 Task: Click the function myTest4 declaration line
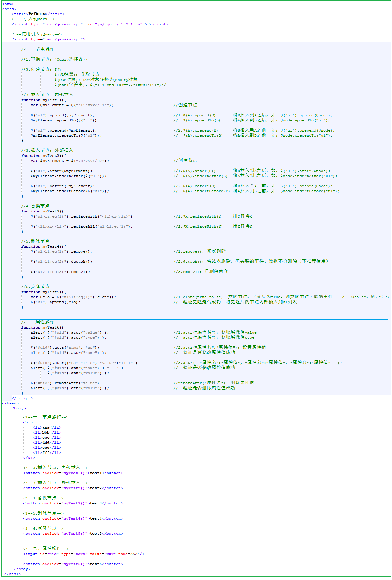tap(43, 246)
